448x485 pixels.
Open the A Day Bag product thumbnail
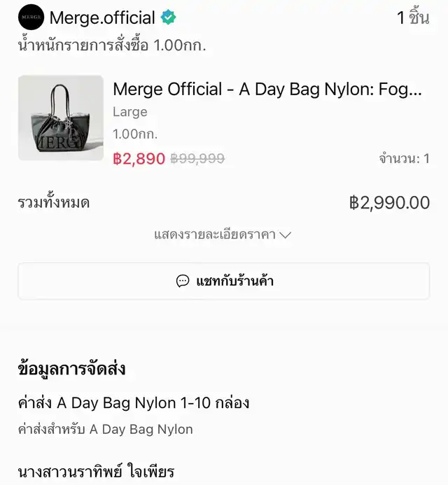tap(61, 118)
